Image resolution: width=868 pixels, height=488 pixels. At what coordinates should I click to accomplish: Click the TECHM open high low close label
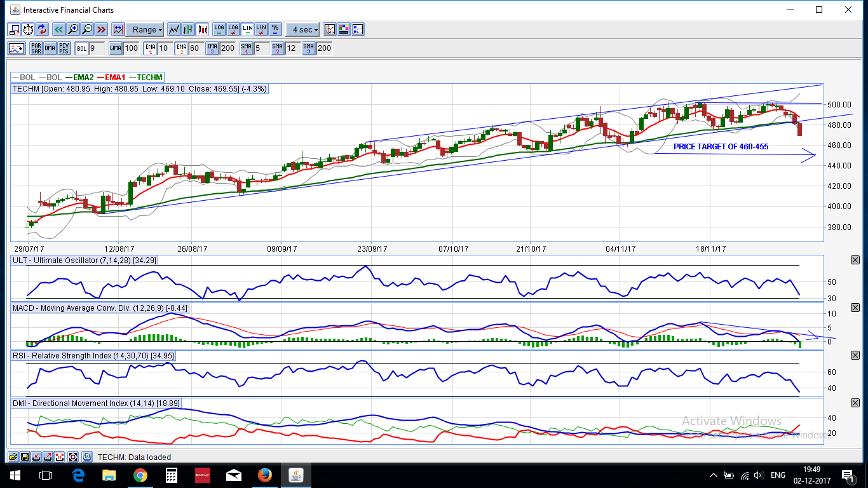[x=140, y=89]
